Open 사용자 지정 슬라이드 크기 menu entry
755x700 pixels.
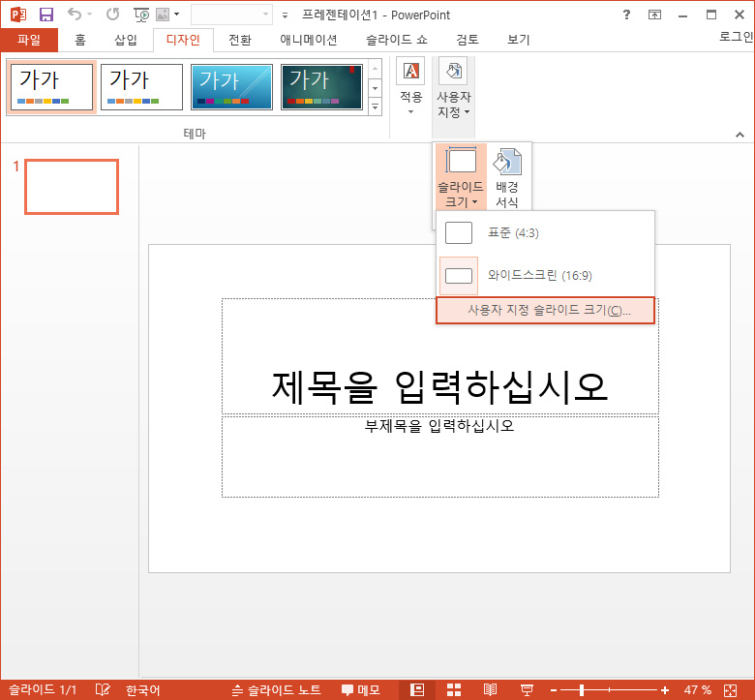point(545,310)
